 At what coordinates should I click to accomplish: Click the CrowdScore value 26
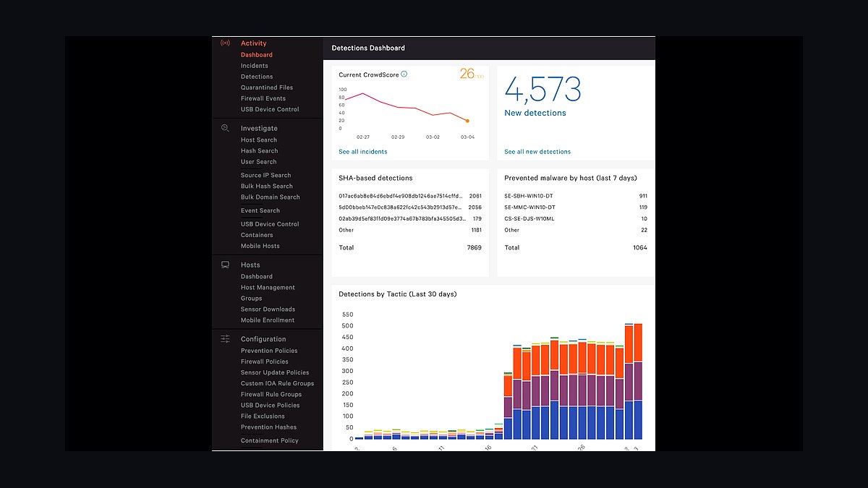467,73
